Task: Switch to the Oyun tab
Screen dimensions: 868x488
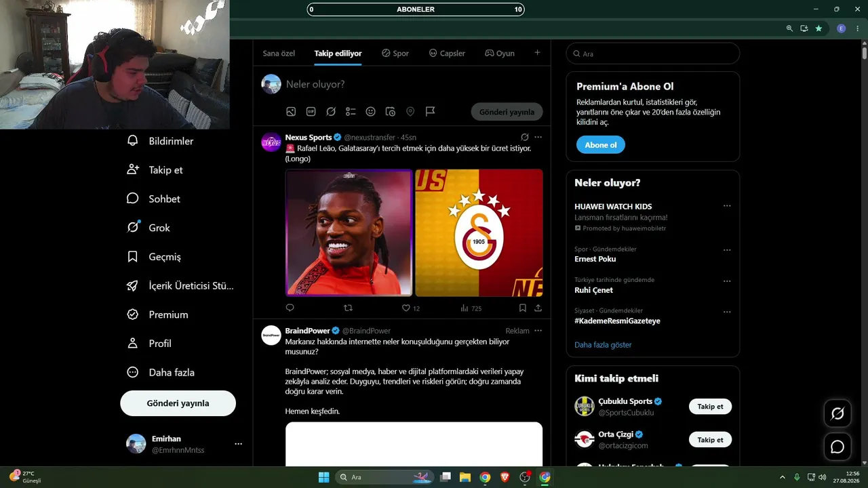Action: [x=500, y=54]
